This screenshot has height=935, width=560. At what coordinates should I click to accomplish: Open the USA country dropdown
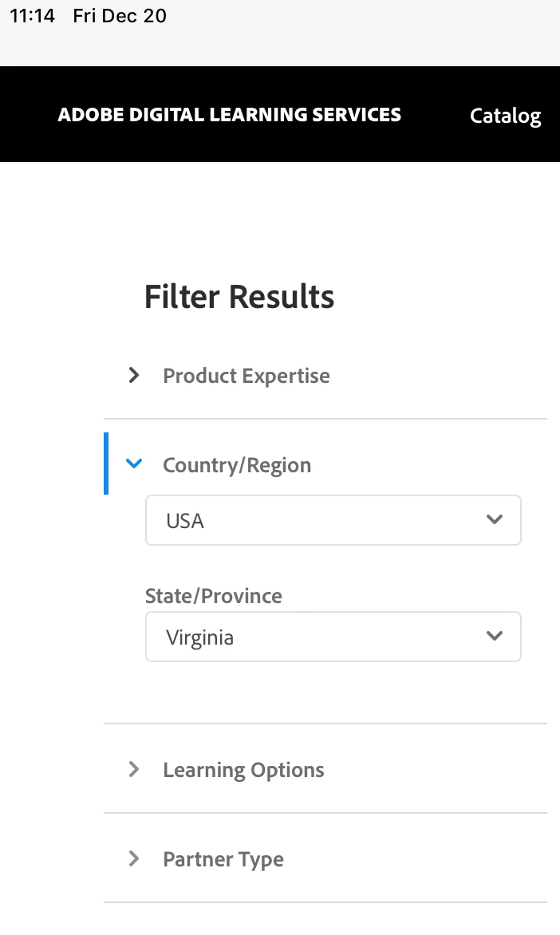333,521
